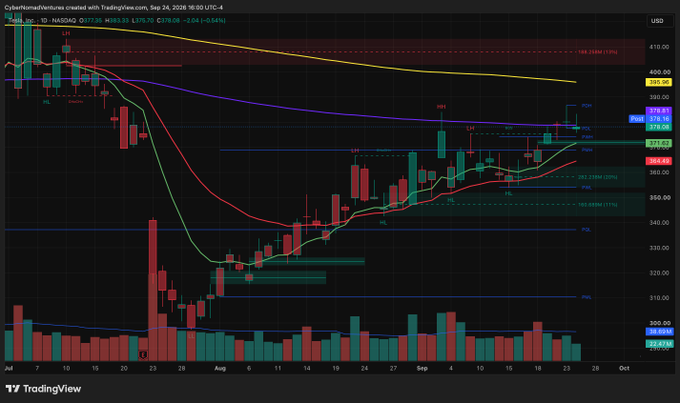Click the 300.00 price axis value
The height and width of the screenshot is (403, 680).
pyautogui.click(x=659, y=323)
